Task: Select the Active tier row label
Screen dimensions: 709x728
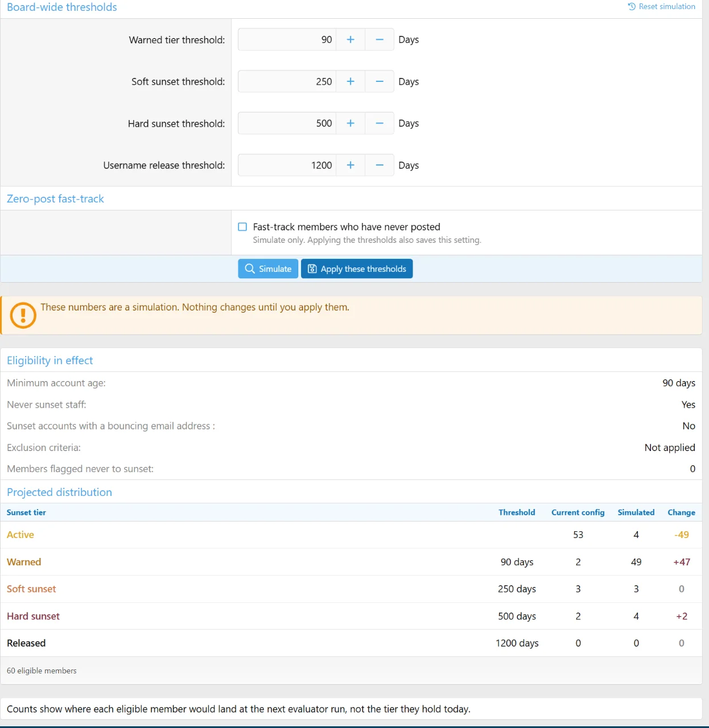Action: pyautogui.click(x=20, y=535)
